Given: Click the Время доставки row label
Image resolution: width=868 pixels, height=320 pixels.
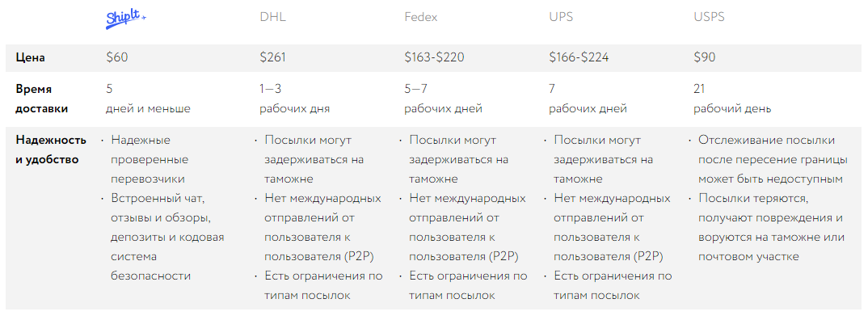Looking at the screenshot, I should [41, 99].
